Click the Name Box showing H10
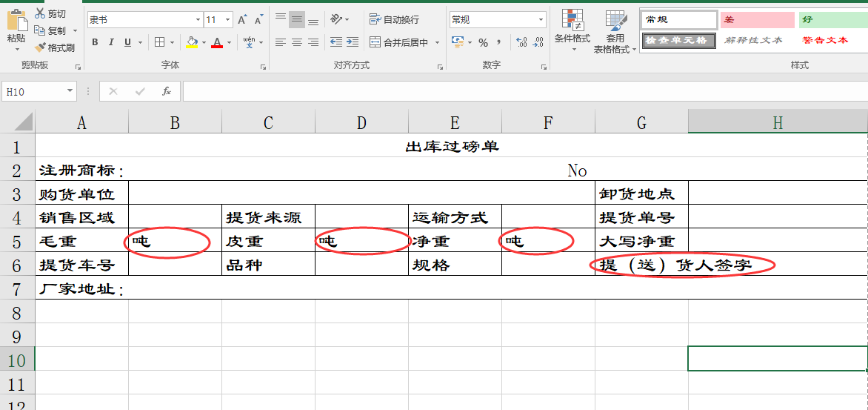 point(39,91)
